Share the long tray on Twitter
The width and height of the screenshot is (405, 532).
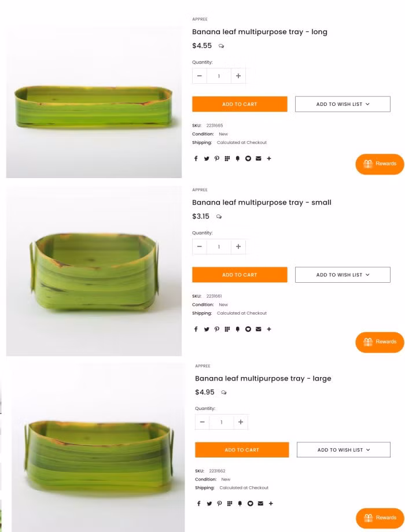[x=207, y=158]
